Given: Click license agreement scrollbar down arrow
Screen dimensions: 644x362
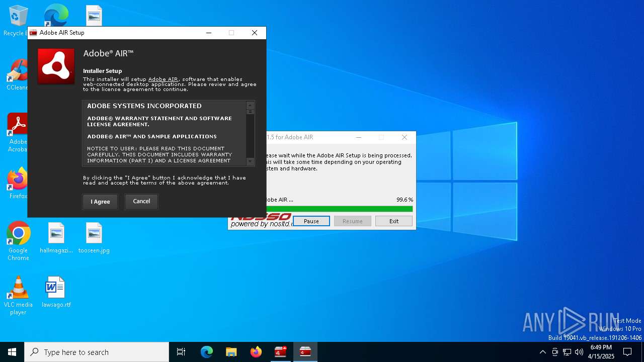Looking at the screenshot, I should tap(250, 161).
